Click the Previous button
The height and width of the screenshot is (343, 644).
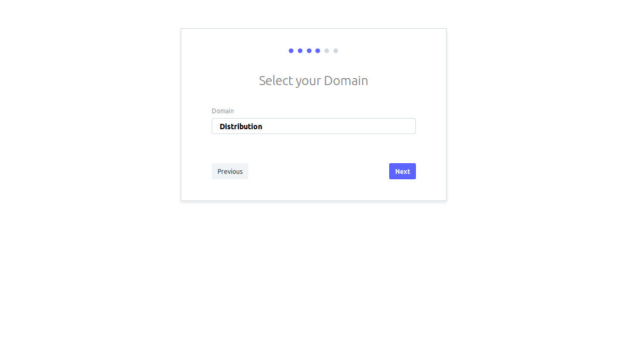pyautogui.click(x=230, y=171)
